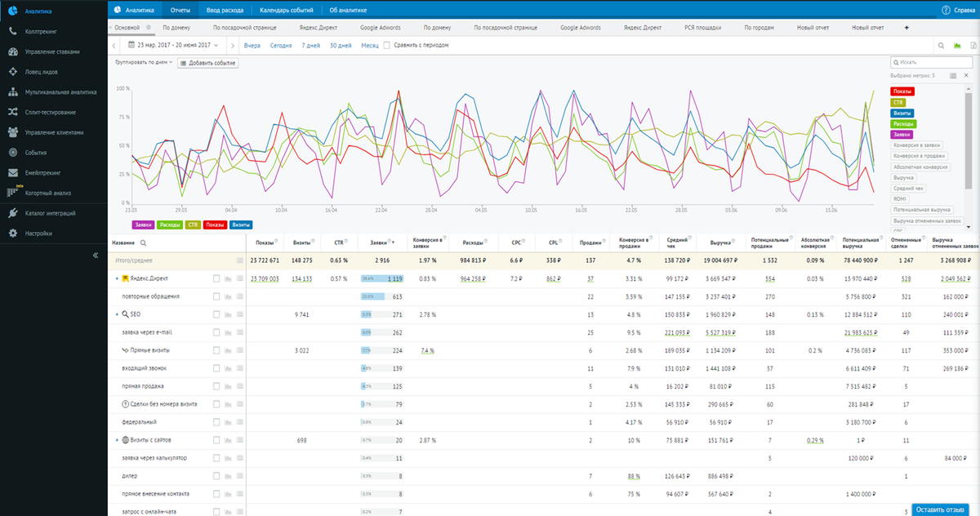Open Управление ставками section
The image size is (980, 516).
pyautogui.click(x=54, y=51)
